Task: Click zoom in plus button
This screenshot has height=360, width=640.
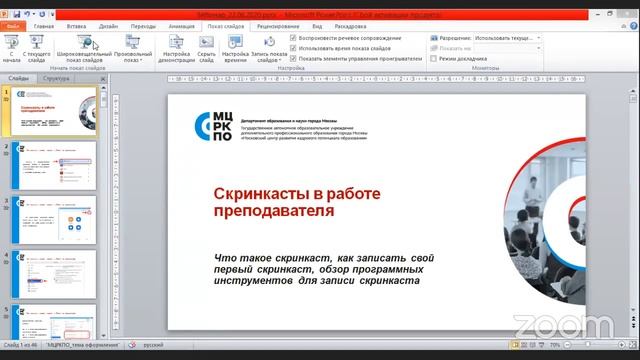Action: [x=621, y=345]
